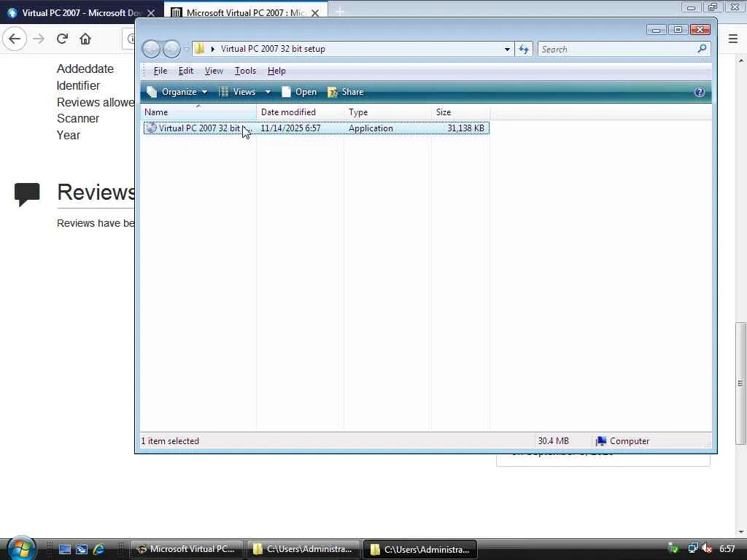This screenshot has width=747, height=560.
Task: Open the Tools menu
Action: tap(245, 71)
